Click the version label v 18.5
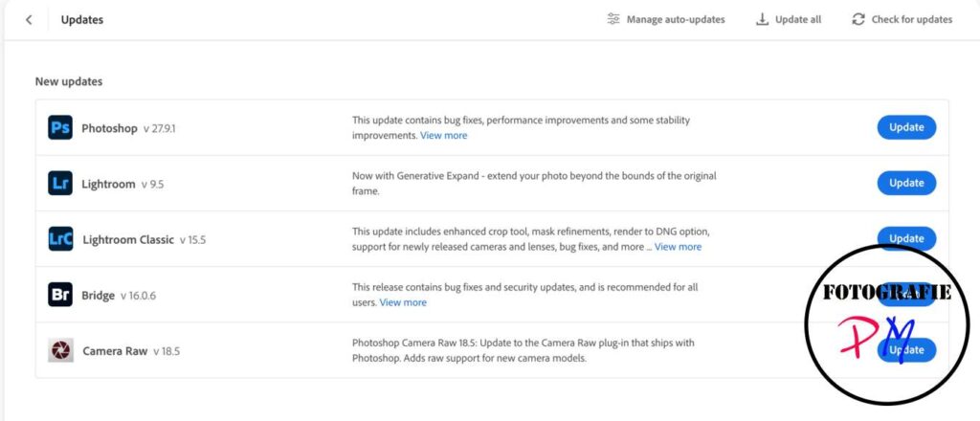This screenshot has width=980, height=421. point(167,351)
